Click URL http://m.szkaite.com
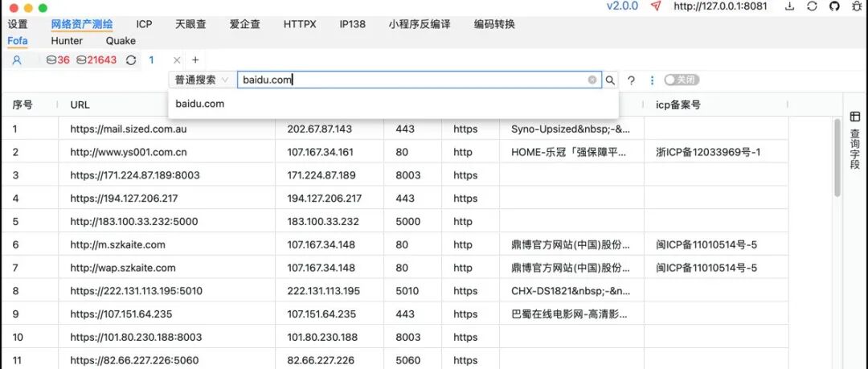 [x=117, y=244]
